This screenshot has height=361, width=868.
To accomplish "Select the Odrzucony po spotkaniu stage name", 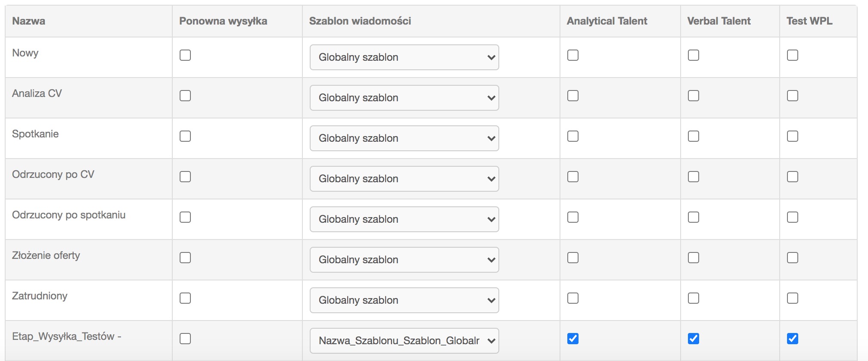I will tap(69, 215).
